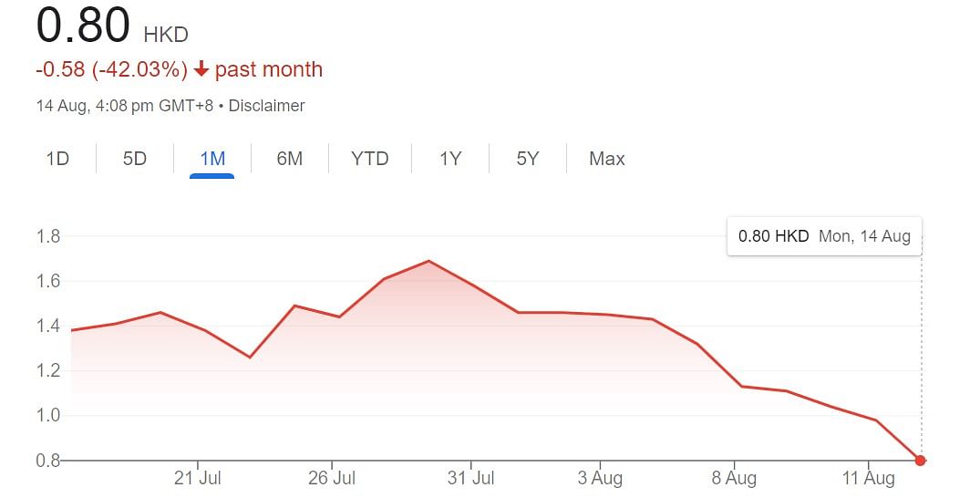This screenshot has height=498, width=980.
Task: Show the YTD price range
Action: (x=369, y=159)
